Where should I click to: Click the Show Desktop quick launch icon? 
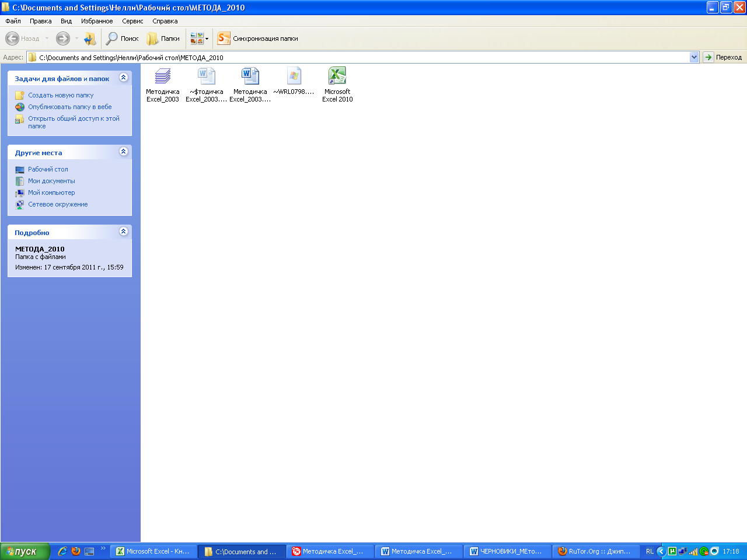click(89, 551)
